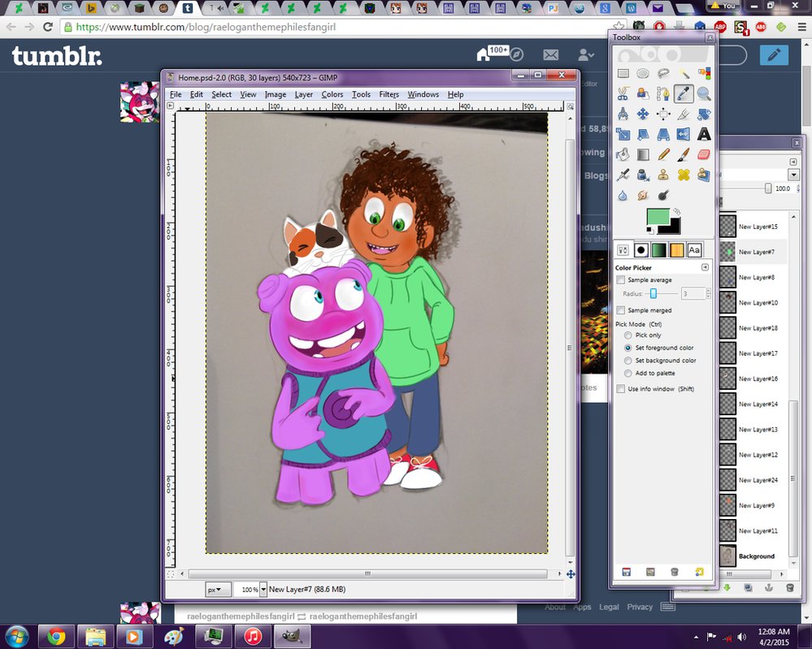812x649 pixels.
Task: Open the 100% zoom level dropdown
Action: tap(263, 590)
